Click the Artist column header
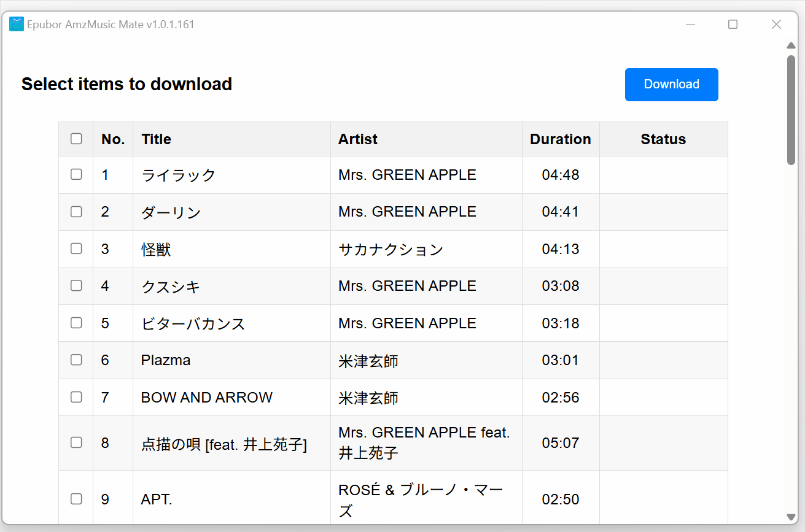805x532 pixels. point(358,139)
